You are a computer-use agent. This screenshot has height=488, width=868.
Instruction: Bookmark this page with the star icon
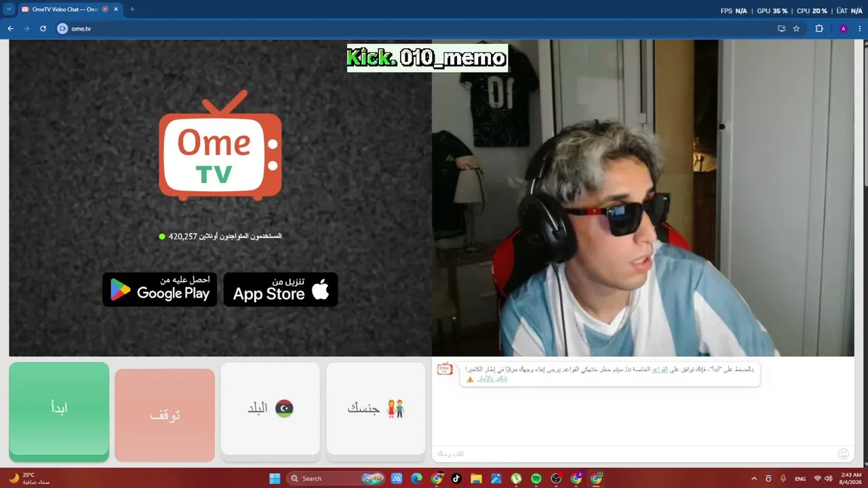coord(797,28)
